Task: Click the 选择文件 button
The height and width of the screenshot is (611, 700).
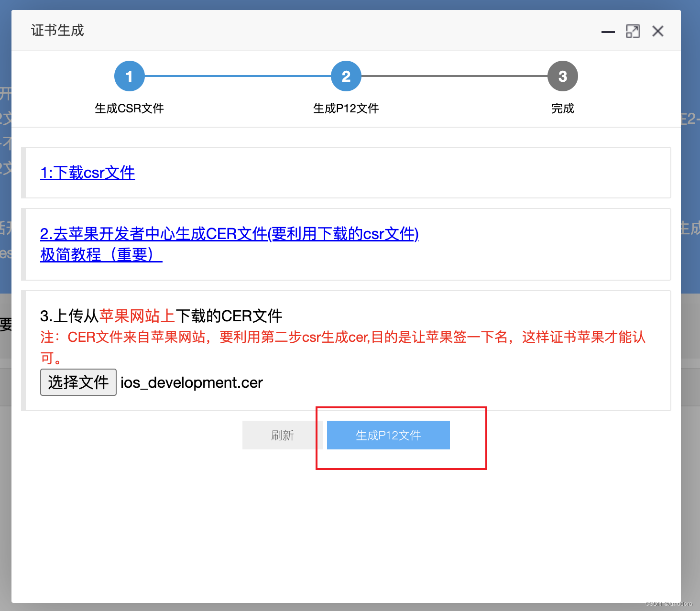Action: click(x=78, y=382)
